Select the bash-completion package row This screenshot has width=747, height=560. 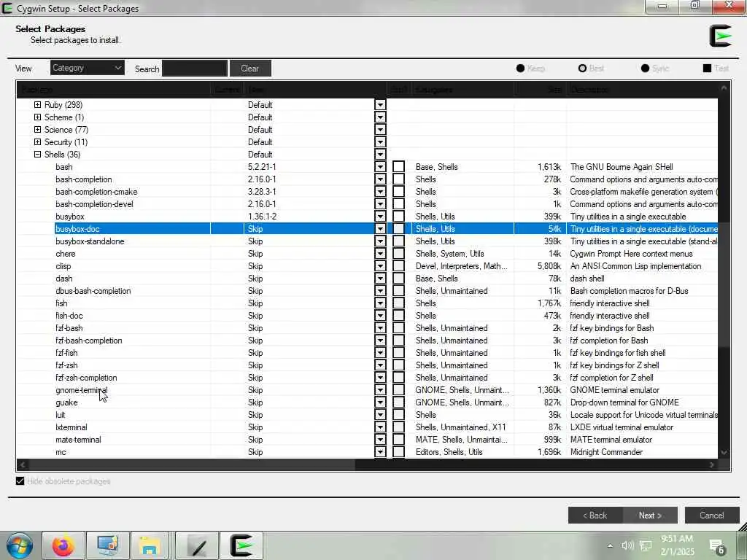(367, 179)
